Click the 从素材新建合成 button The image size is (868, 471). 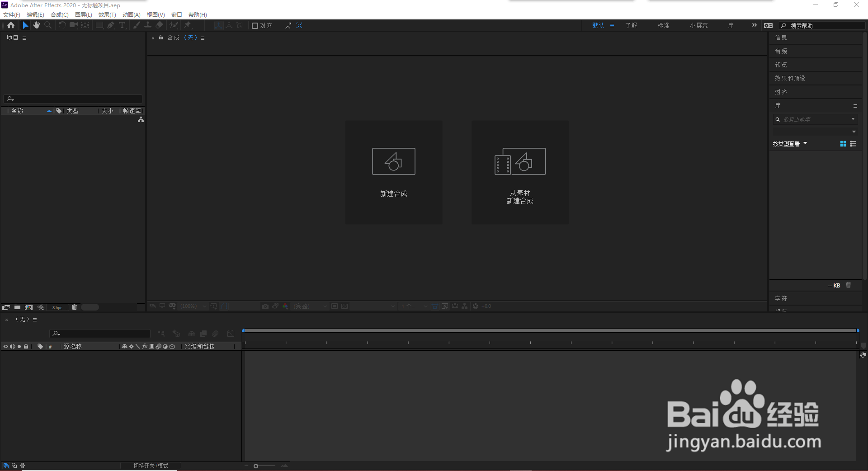tap(520, 172)
